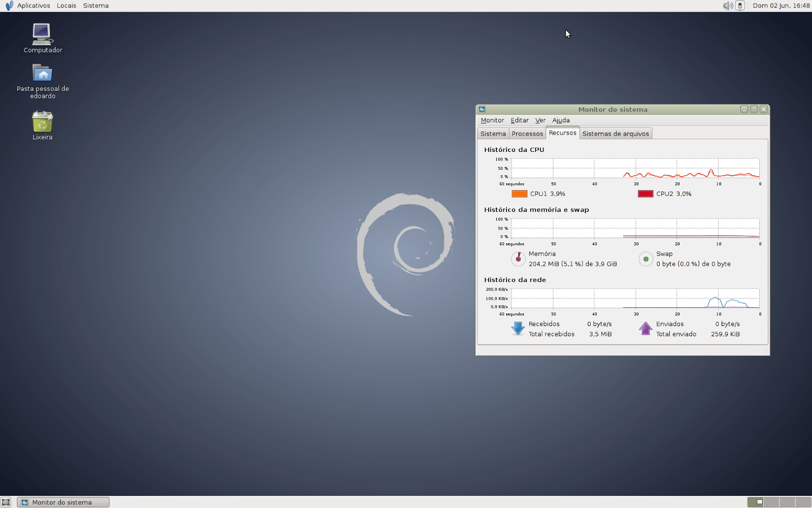
Task: Switch to the Sistema tab
Action: (493, 134)
